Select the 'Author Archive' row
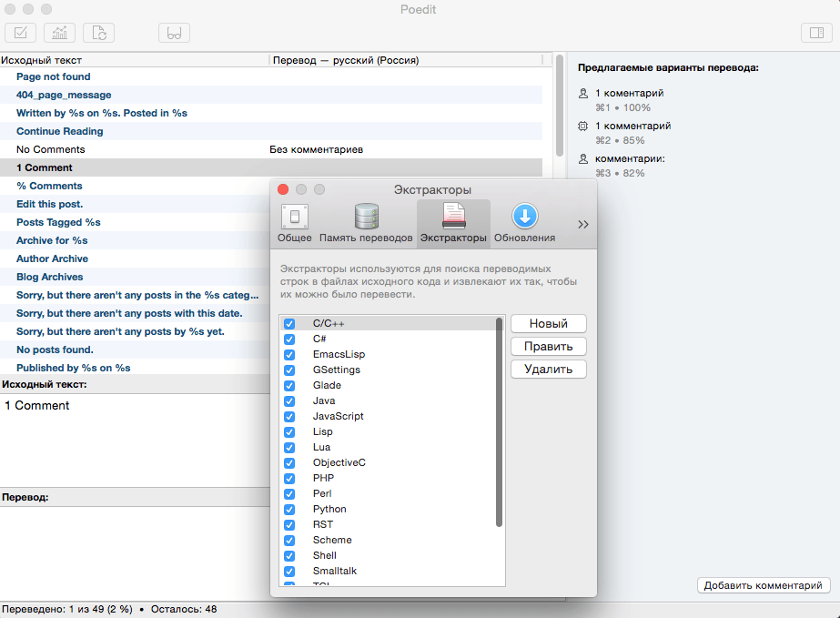840x618 pixels. click(135, 258)
